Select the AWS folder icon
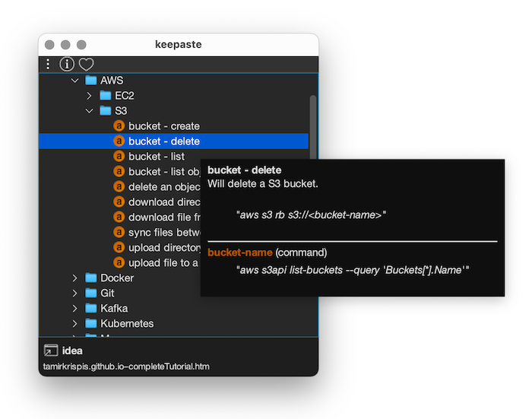This screenshot has width=532, height=419. [91, 80]
